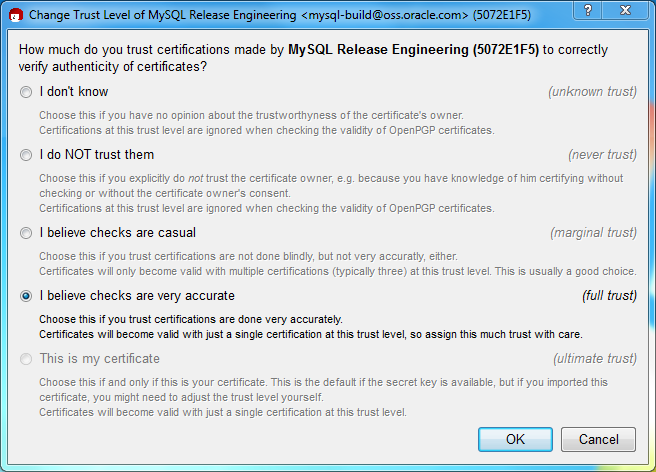Click the Kleopatra icon in the title bar
This screenshot has height=472, width=656.
tap(16, 16)
